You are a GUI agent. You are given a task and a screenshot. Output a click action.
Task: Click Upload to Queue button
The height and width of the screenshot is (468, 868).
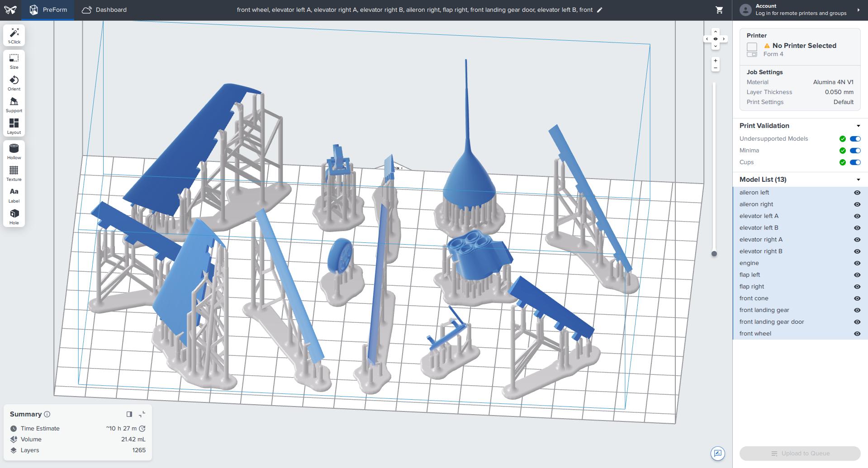click(x=800, y=454)
